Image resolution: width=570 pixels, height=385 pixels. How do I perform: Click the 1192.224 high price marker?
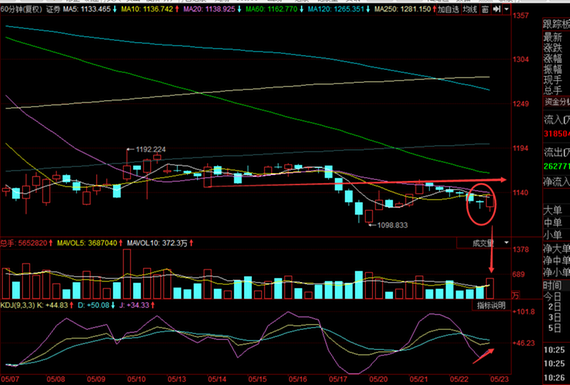150,149
